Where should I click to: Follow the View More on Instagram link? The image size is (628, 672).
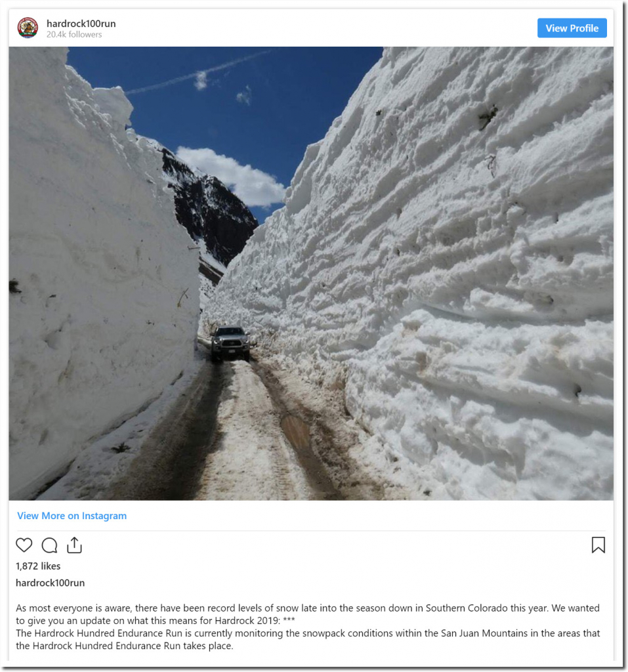pyautogui.click(x=72, y=516)
